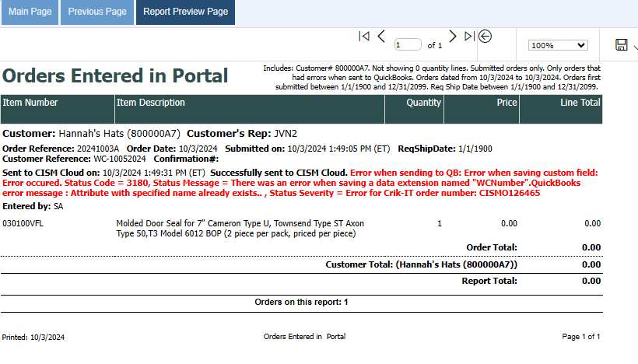Open the 100% zoom dropdown
This screenshot has width=638, height=364.
(x=558, y=46)
